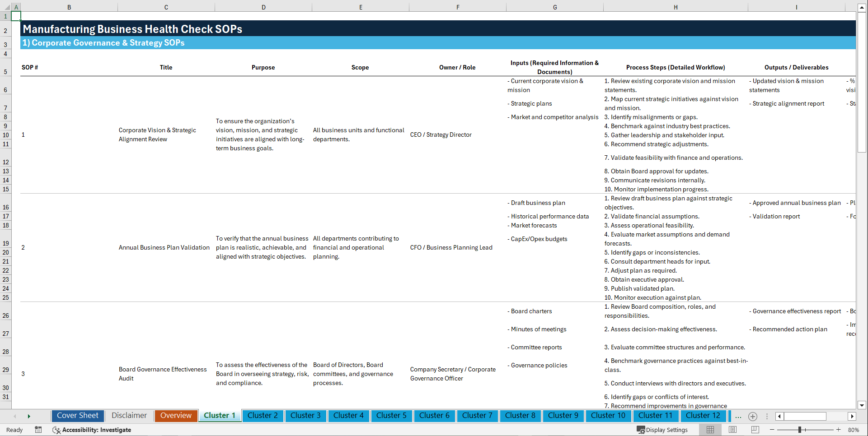Open the Overview sheet tab
The image size is (868, 436).
coord(176,416)
